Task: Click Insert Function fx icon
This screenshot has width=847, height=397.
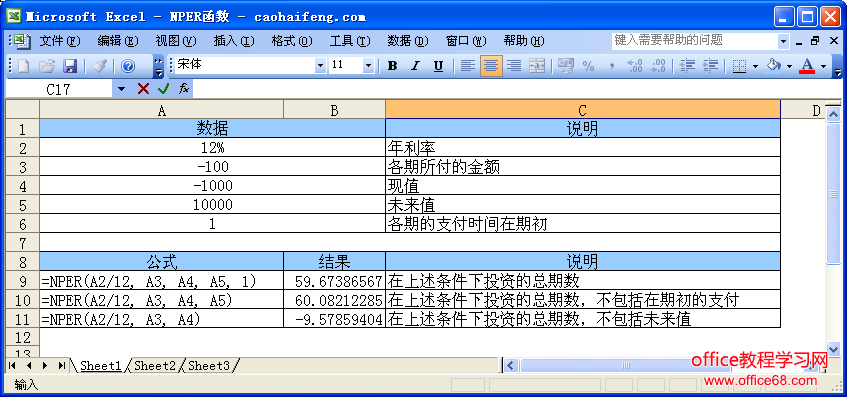Action: pos(184,89)
